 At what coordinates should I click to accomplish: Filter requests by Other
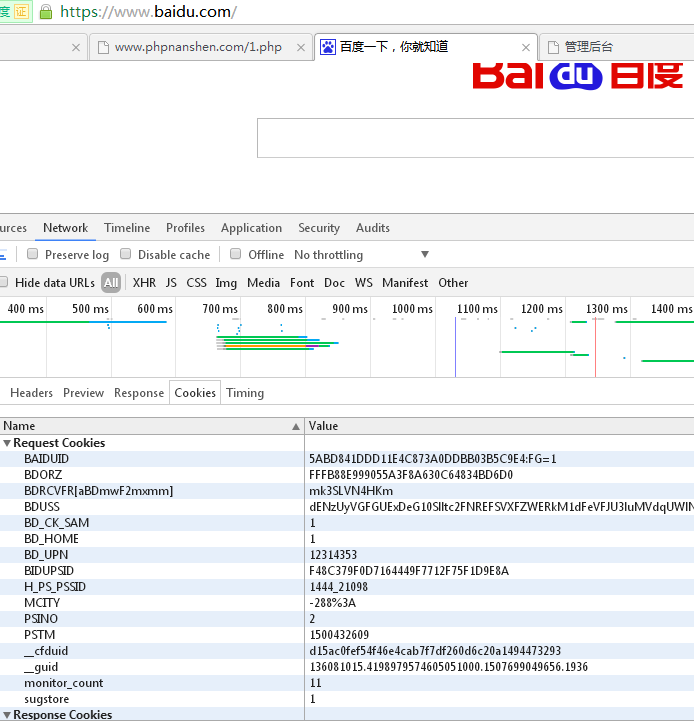tap(453, 283)
